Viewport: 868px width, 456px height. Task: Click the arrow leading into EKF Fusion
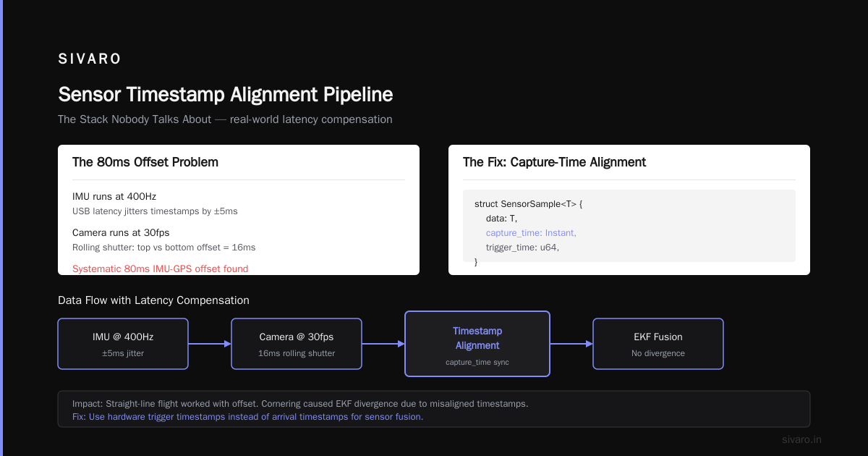click(571, 344)
